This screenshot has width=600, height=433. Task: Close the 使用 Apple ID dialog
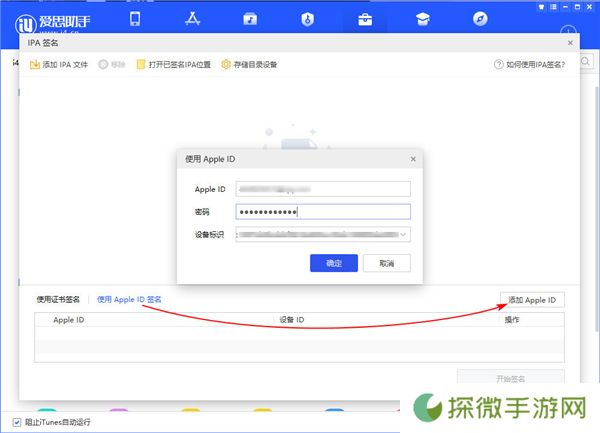[413, 159]
